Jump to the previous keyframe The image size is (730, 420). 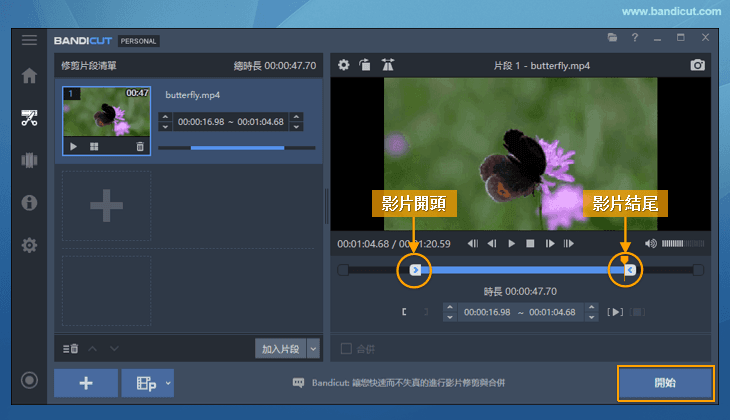(473, 244)
